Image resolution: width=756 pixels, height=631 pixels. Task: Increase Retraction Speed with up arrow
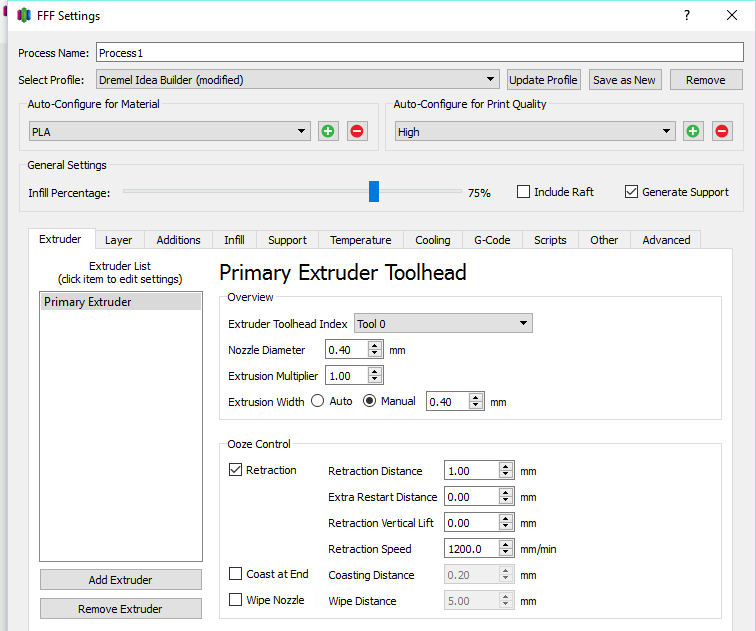pyautogui.click(x=506, y=544)
